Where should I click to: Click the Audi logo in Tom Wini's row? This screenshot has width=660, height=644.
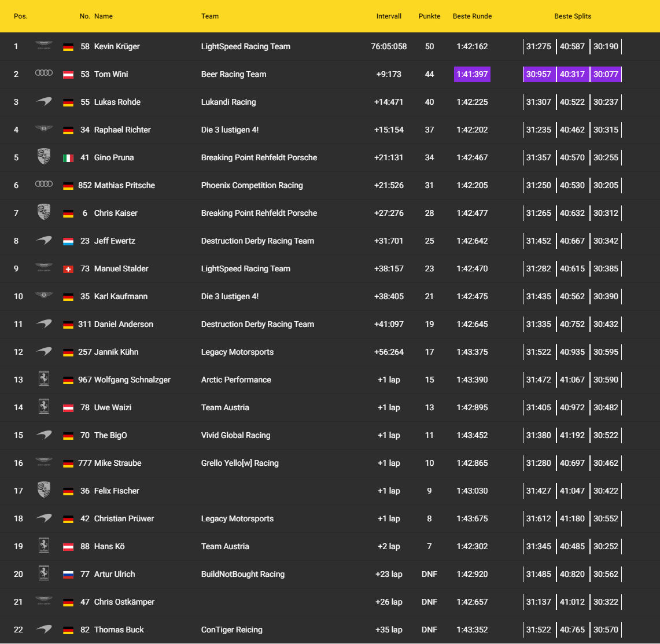pyautogui.click(x=43, y=74)
